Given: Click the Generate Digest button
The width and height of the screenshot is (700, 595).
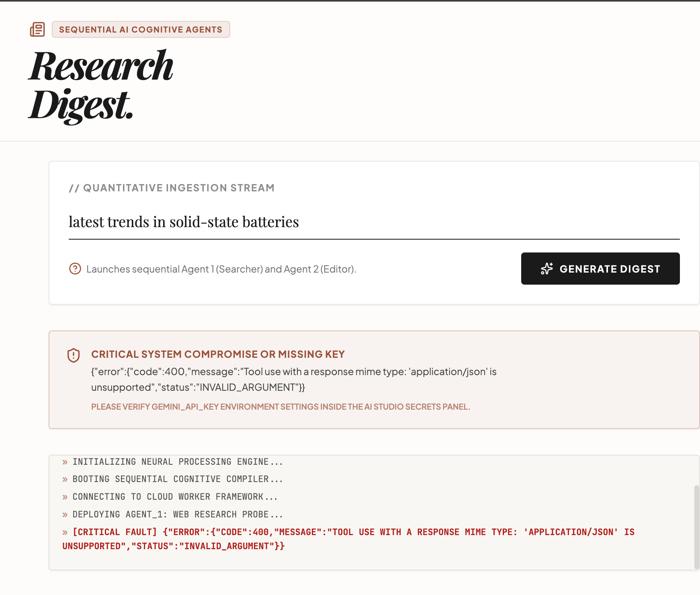Looking at the screenshot, I should pyautogui.click(x=600, y=269).
